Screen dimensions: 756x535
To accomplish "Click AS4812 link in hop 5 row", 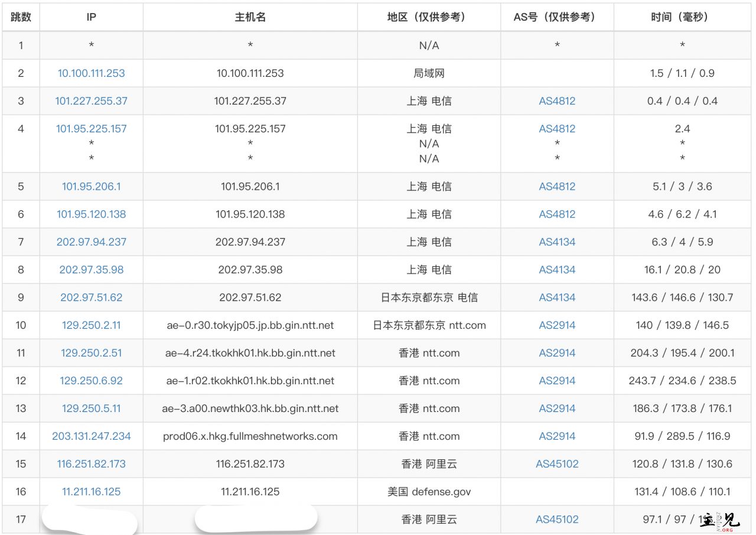I will 557,186.
